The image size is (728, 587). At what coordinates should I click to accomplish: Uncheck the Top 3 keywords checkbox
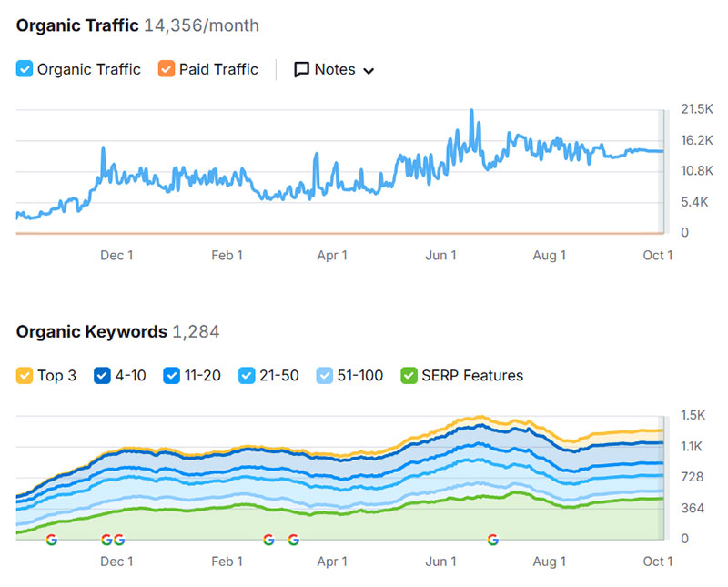click(x=25, y=375)
